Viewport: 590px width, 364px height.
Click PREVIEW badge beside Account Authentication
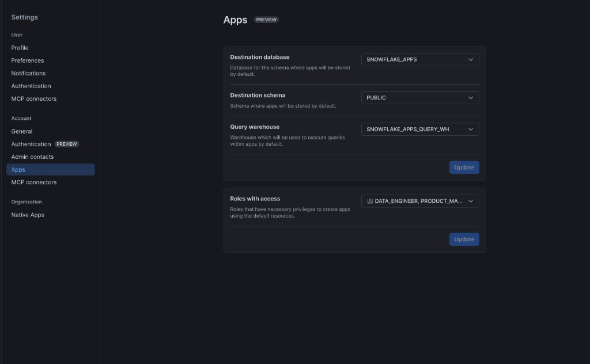67,144
